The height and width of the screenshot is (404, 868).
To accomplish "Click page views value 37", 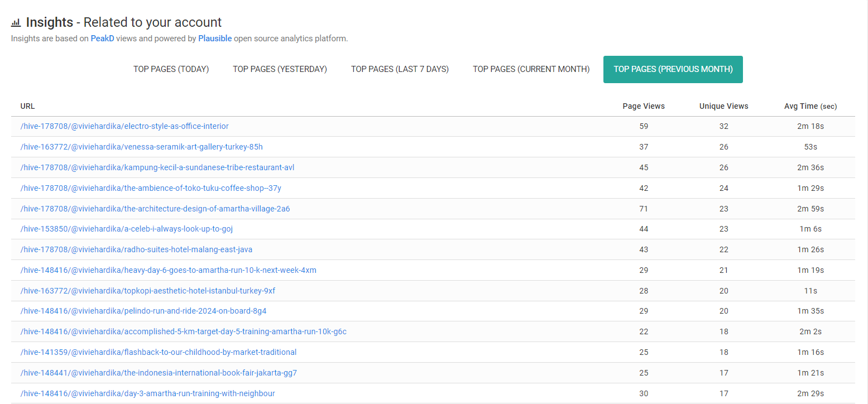I will click(x=644, y=147).
